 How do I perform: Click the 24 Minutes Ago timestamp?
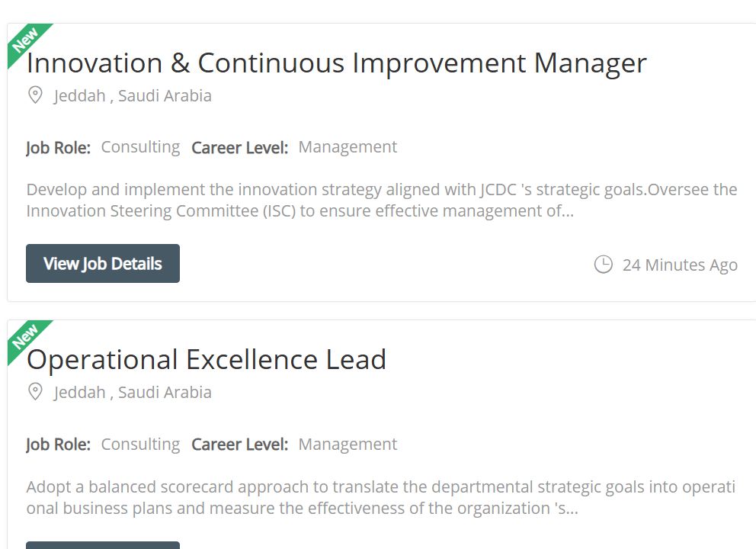click(x=680, y=265)
